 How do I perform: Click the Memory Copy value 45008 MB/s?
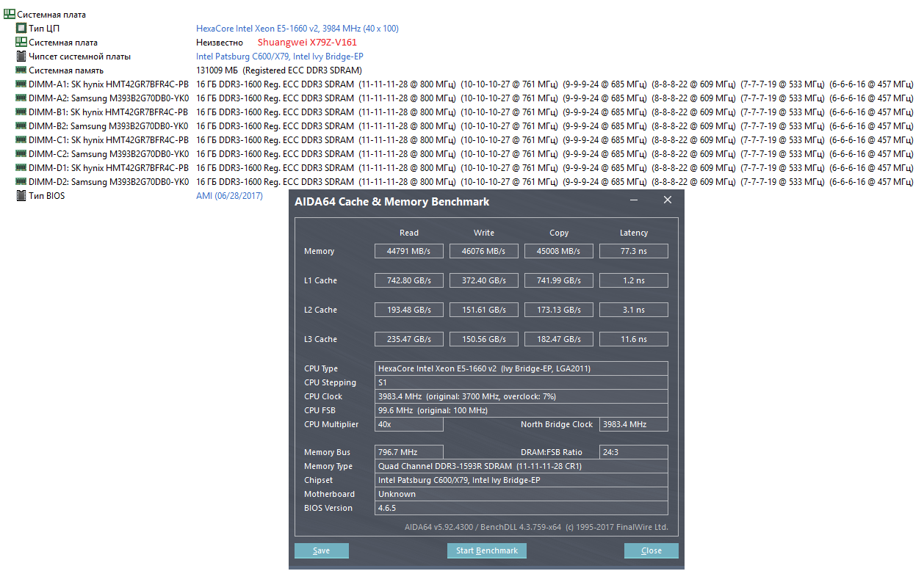559,251
